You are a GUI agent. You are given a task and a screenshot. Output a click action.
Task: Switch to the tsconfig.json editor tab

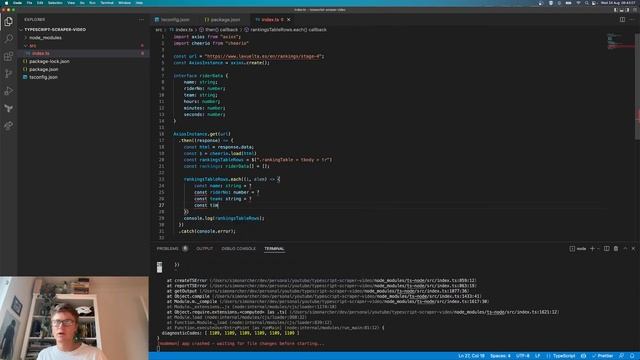tap(175, 20)
